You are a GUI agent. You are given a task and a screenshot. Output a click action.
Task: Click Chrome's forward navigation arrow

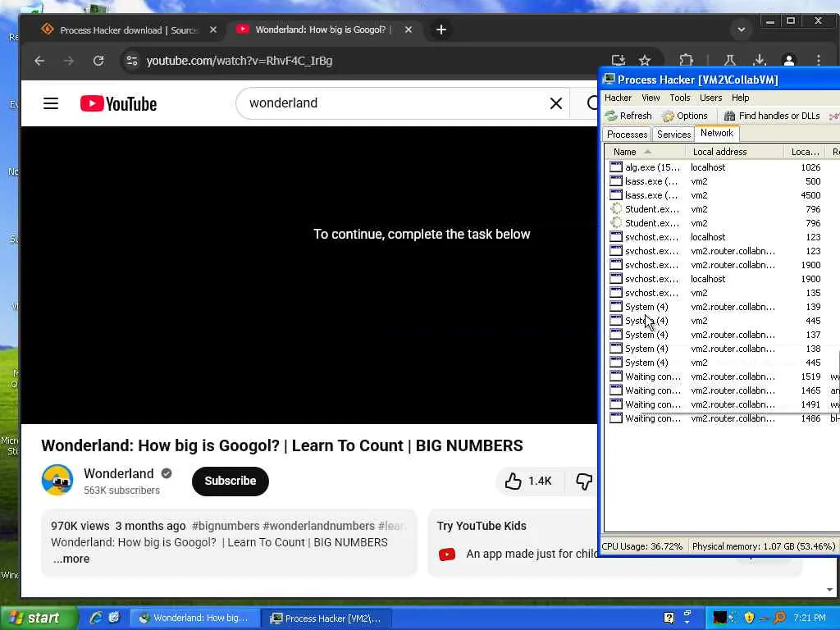point(69,61)
